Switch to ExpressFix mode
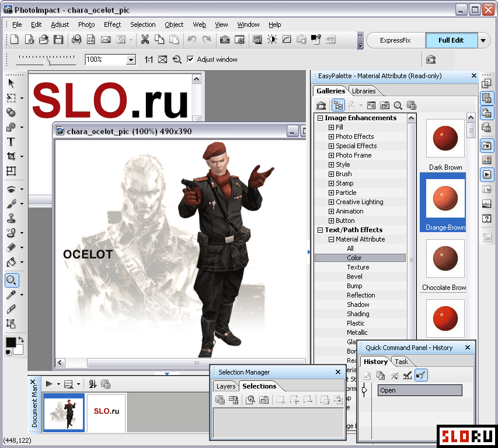This screenshot has height=448, width=498. 395,40
